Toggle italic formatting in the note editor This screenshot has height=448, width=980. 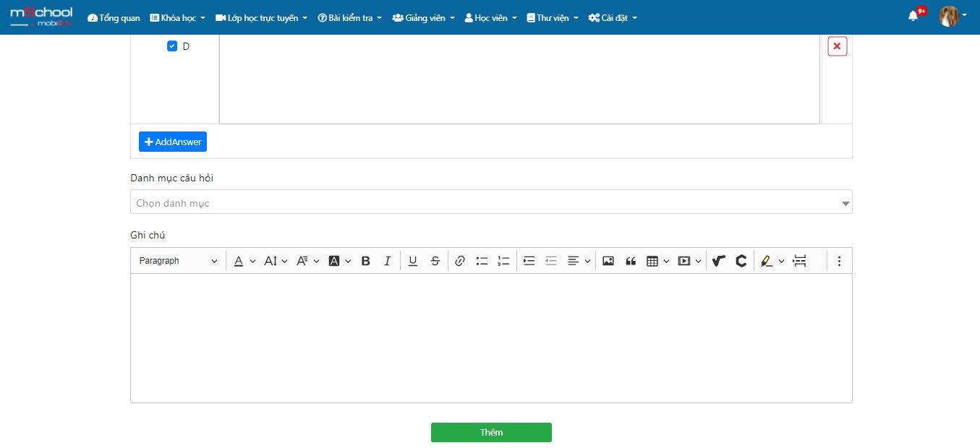(x=387, y=261)
